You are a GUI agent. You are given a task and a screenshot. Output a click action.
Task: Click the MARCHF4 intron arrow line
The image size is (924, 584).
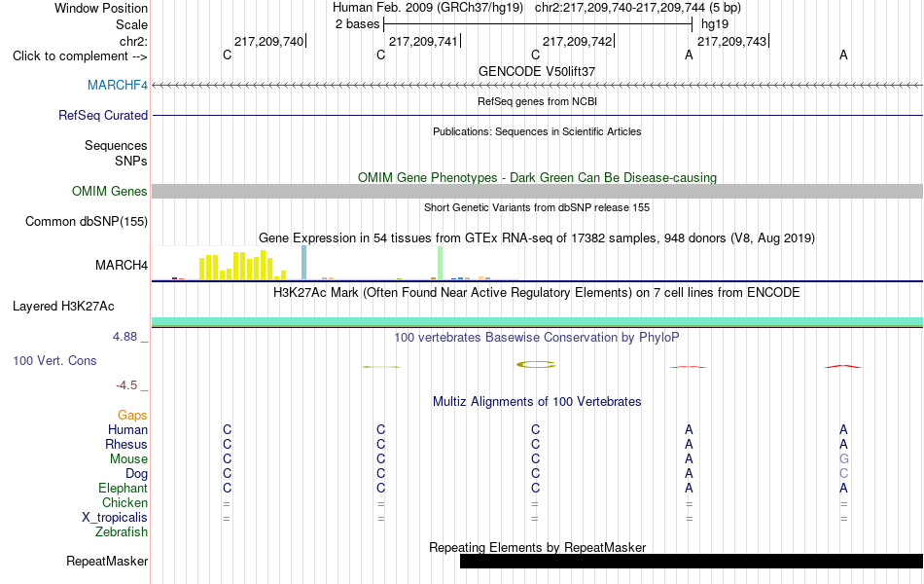(538, 86)
